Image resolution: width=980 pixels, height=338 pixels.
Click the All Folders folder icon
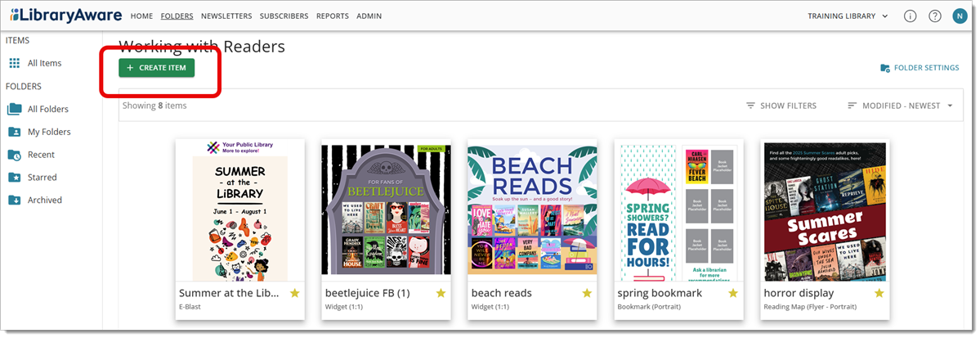(15, 109)
